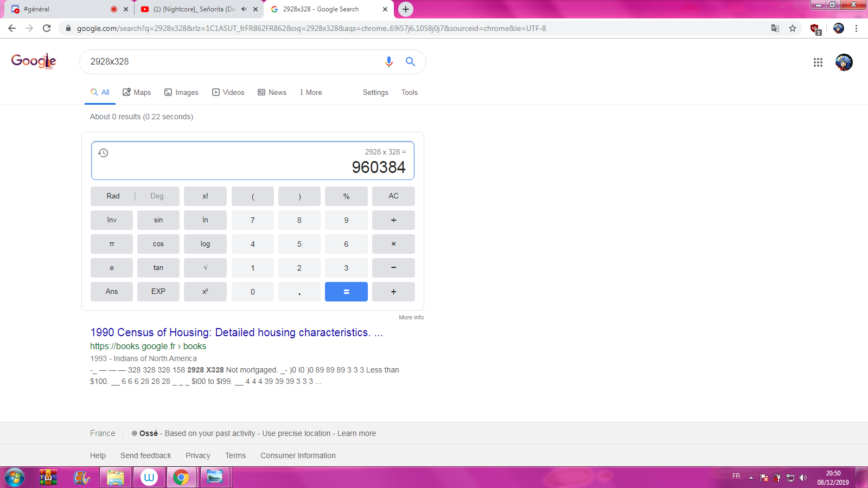
Task: Toggle the Inv functions button
Action: 112,220
